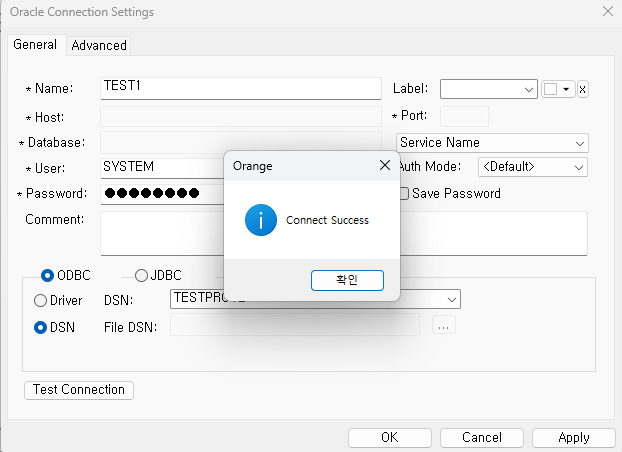Open the DSN dropdown list

point(452,299)
